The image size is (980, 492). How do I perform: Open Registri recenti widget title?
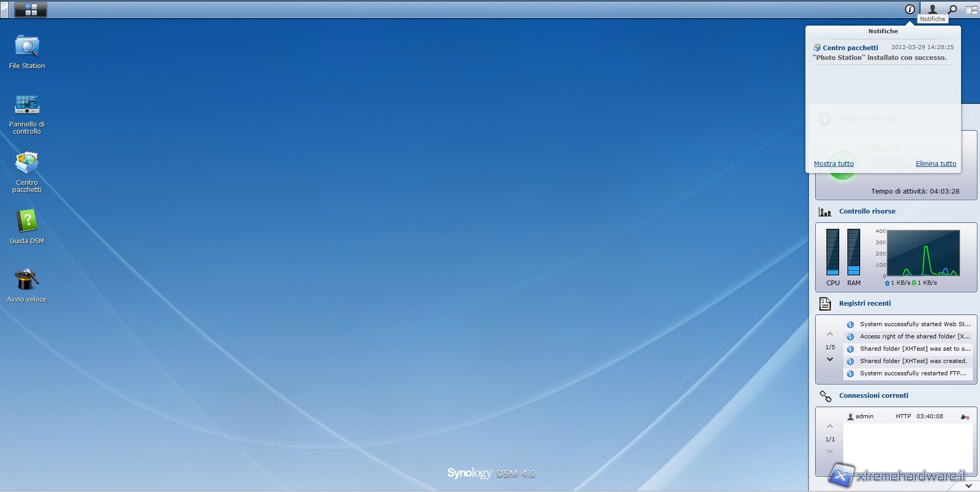click(x=865, y=303)
